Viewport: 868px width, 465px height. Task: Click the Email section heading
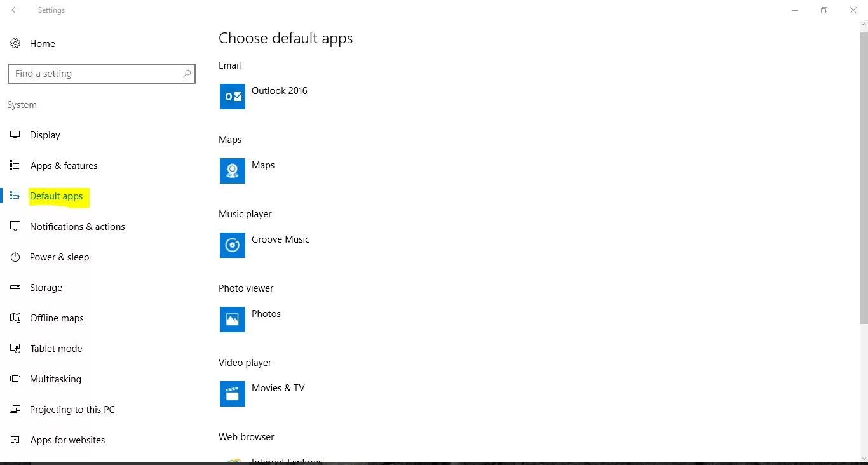[230, 65]
